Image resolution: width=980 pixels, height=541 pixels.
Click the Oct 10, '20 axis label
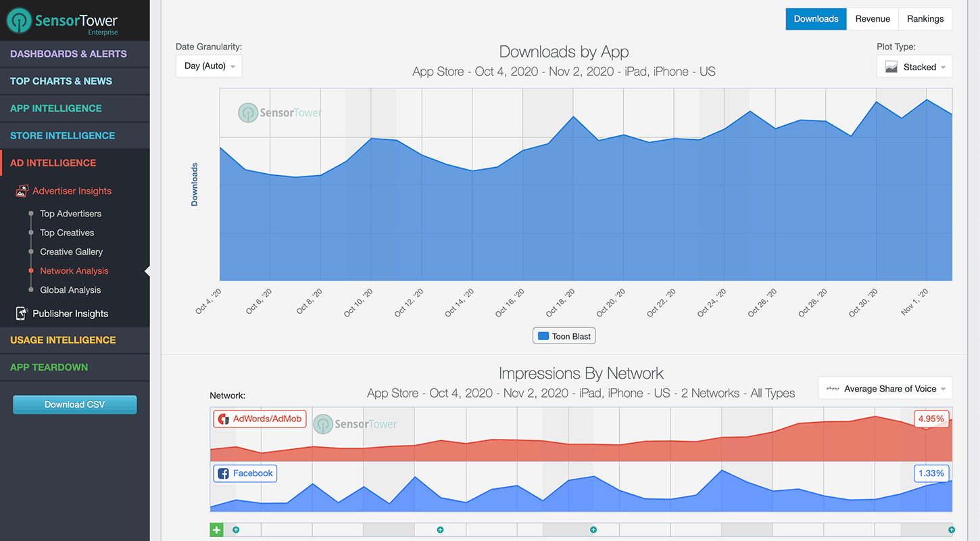(358, 302)
